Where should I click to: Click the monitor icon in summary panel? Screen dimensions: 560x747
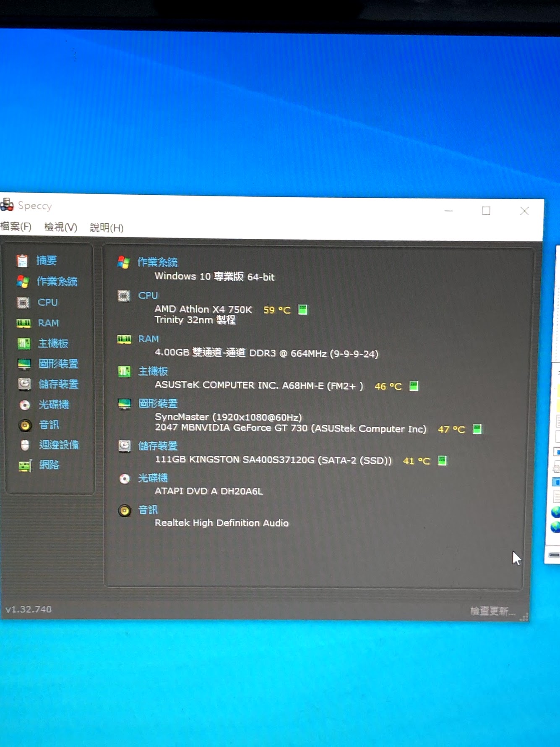pyautogui.click(x=125, y=404)
